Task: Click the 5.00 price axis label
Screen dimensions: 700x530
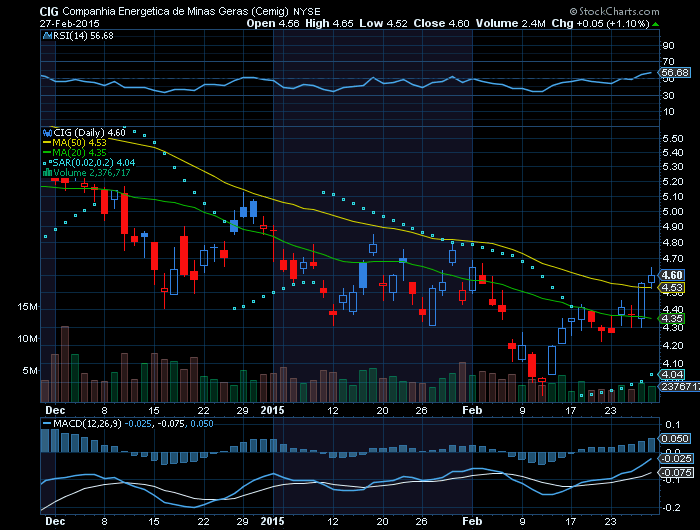Action: (673, 212)
